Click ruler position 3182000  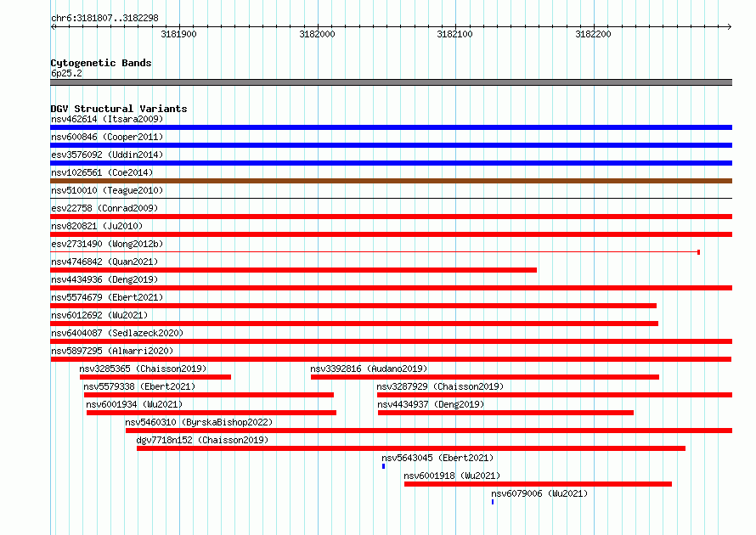click(317, 34)
